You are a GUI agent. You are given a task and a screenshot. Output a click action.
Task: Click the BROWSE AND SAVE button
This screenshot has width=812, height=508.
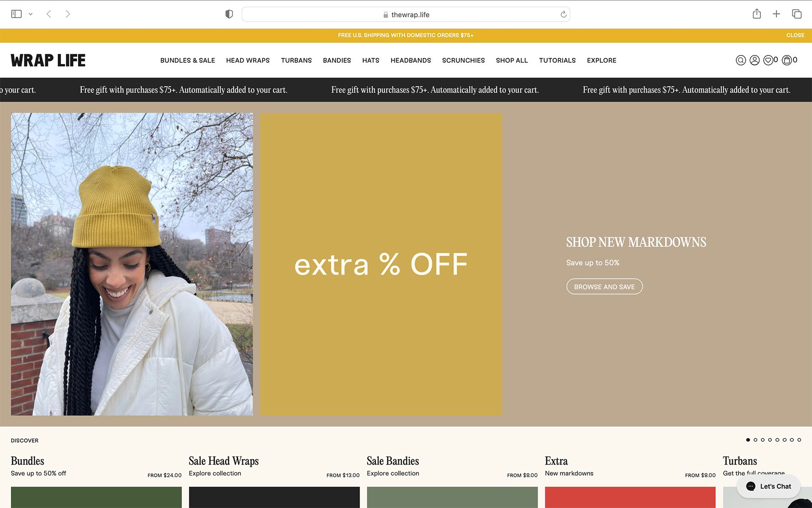604,286
